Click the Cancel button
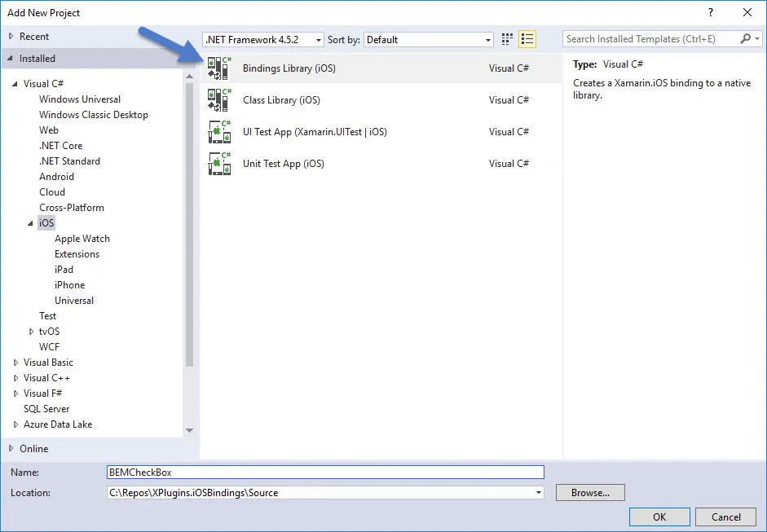The height and width of the screenshot is (532, 767). click(x=726, y=517)
